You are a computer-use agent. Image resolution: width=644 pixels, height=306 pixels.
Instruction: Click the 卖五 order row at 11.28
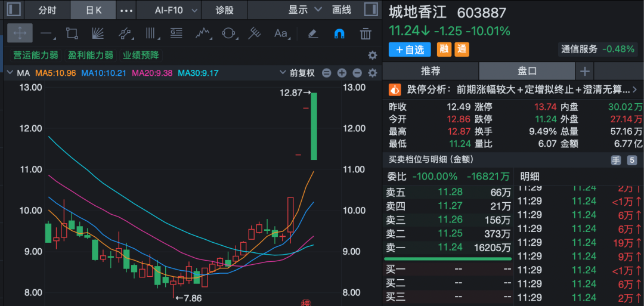pyautogui.click(x=448, y=192)
